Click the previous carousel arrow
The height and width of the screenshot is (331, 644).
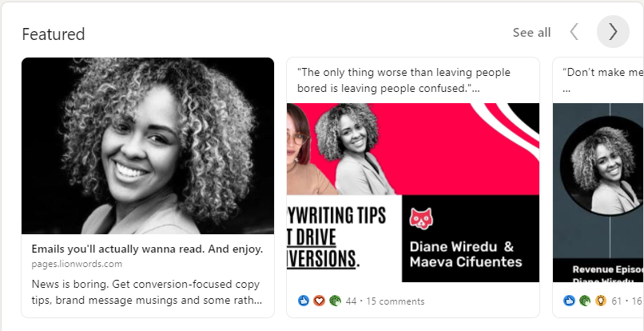coord(574,32)
